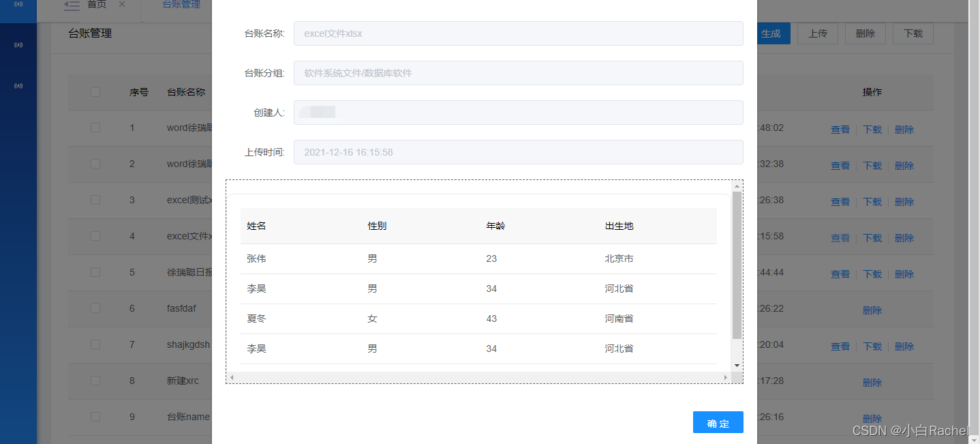The width and height of the screenshot is (980, 444).
Task: Click the preview pane's scroll-down arrow
Action: point(736,366)
